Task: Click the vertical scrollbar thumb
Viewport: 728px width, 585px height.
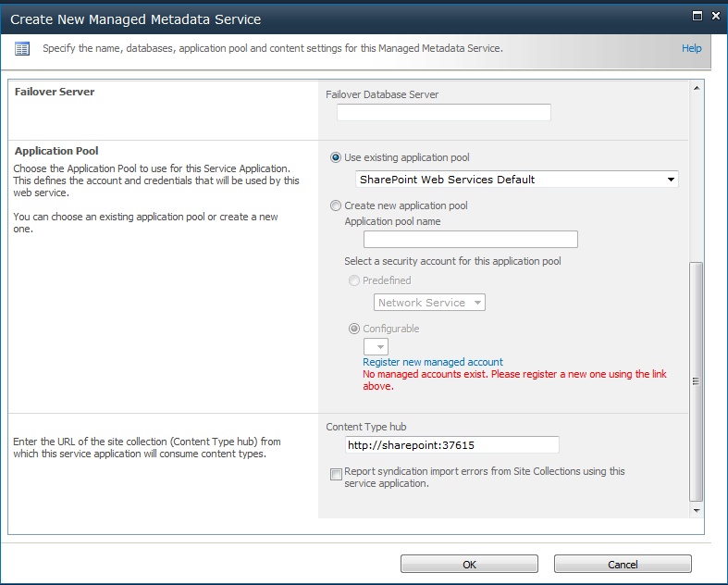Action: coord(696,382)
